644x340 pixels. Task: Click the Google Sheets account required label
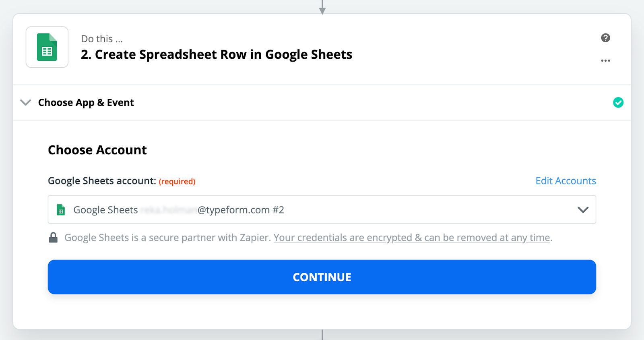[122, 181]
